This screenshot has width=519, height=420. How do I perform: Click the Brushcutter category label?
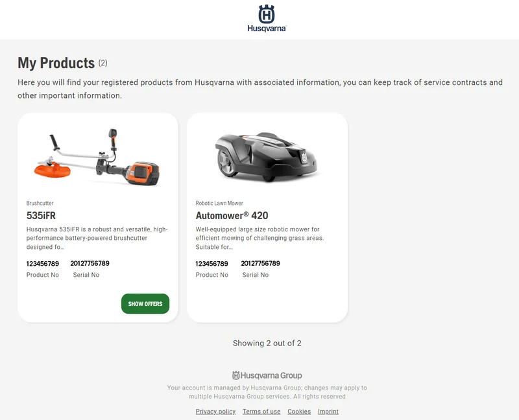40,203
